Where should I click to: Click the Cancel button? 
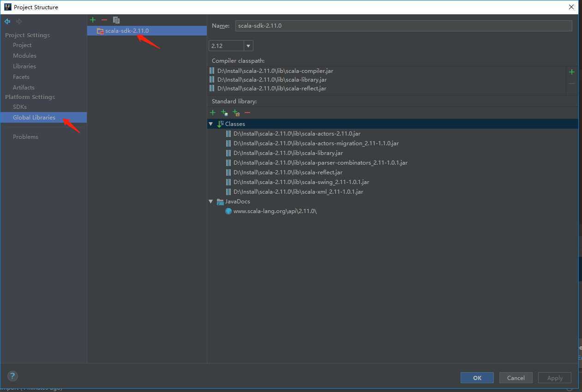coord(516,378)
